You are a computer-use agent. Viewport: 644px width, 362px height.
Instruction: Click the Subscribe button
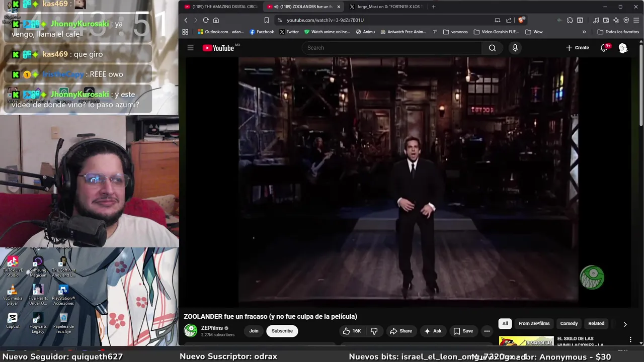pos(282,331)
